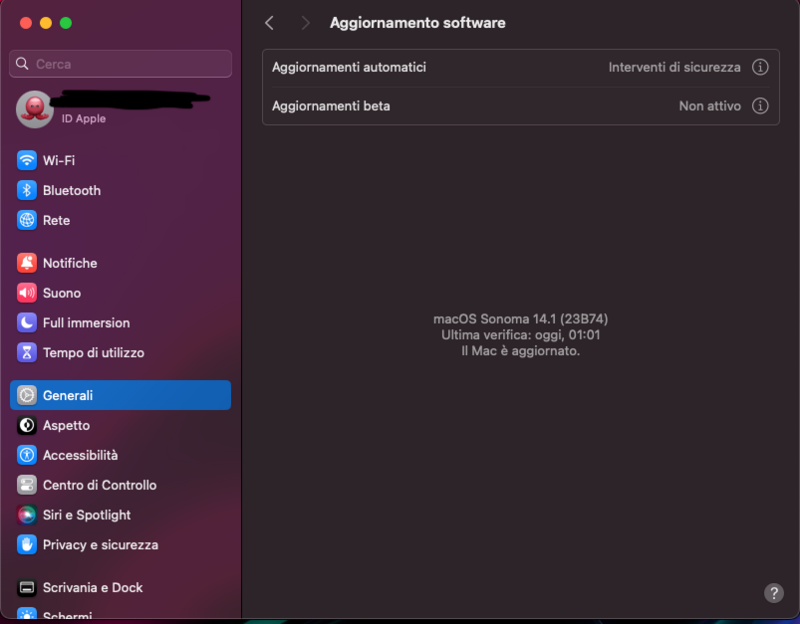Open the Suono settings label
800x624 pixels.
(62, 293)
